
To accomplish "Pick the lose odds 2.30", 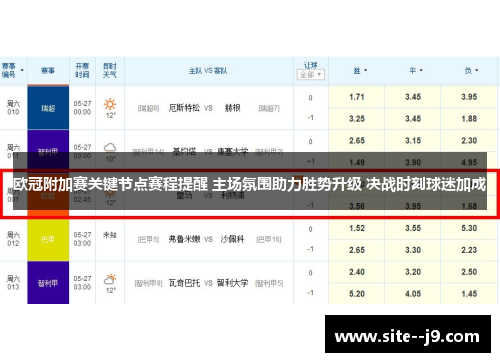I will 469,141.
